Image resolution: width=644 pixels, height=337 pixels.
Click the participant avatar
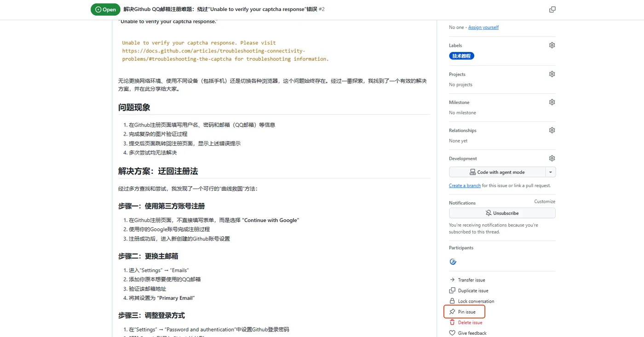(x=453, y=262)
